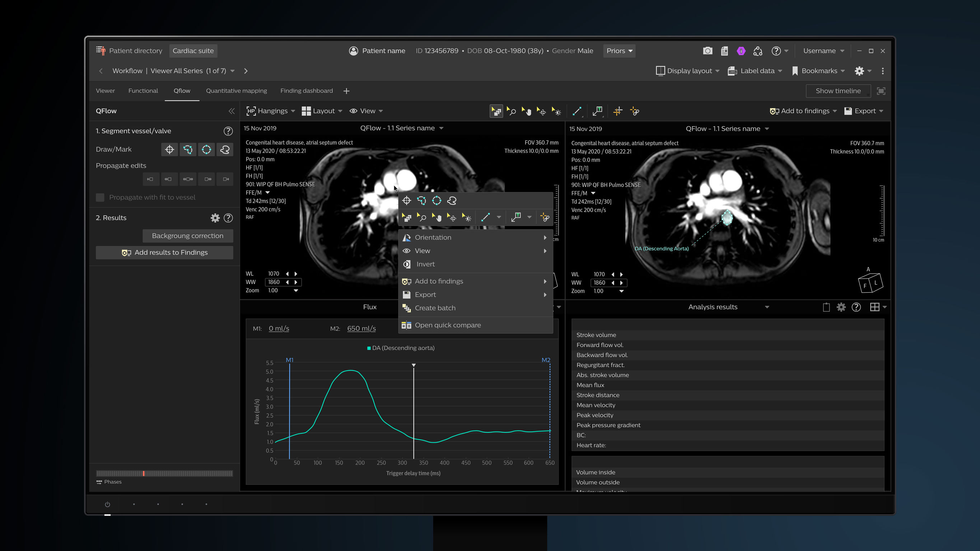Select the point marker Draw/Mark tool
The width and height of the screenshot is (980, 551).
coord(169,150)
